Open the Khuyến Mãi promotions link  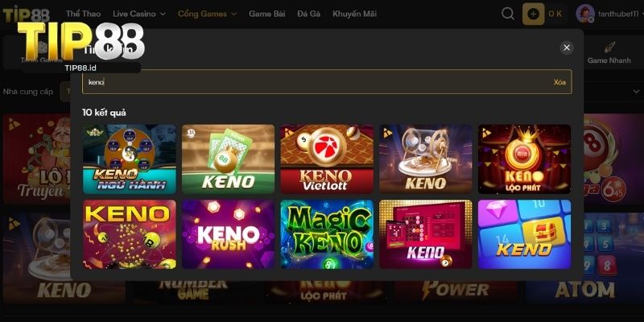pos(354,14)
